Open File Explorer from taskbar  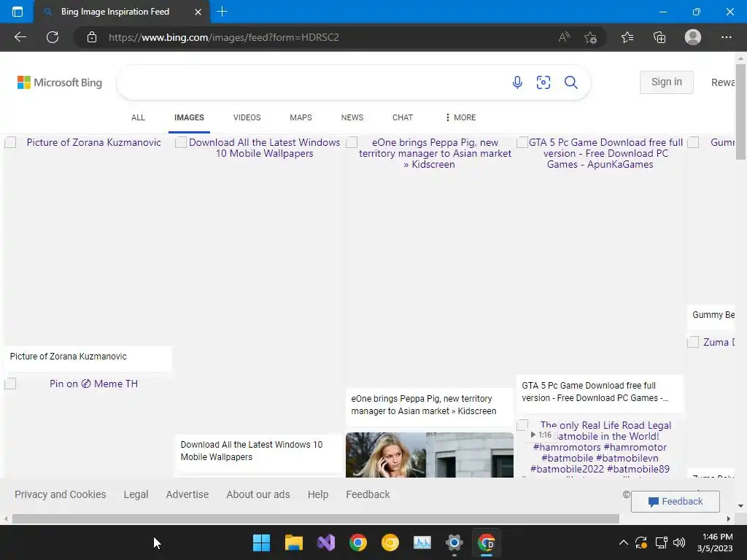coord(293,542)
